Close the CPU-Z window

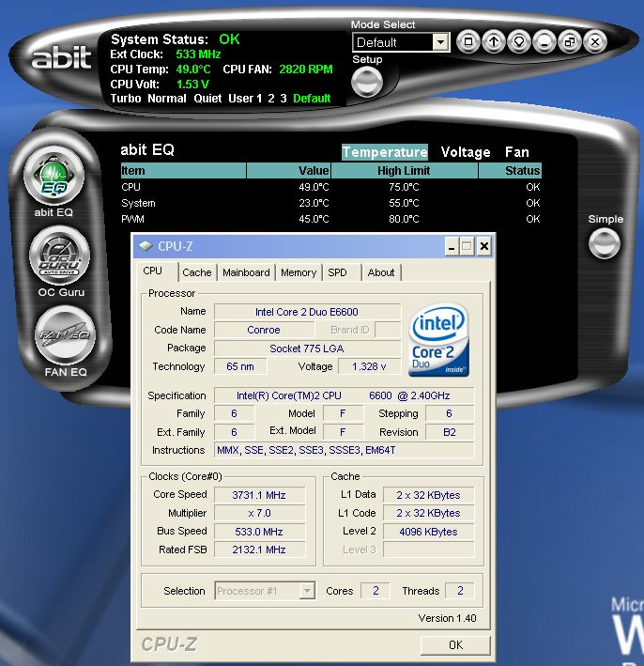pos(484,246)
